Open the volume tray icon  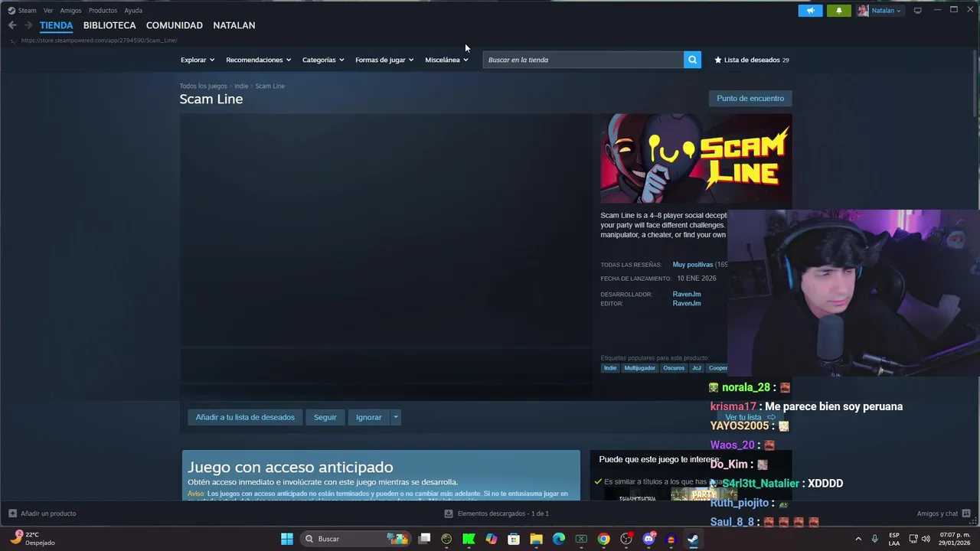tap(926, 539)
